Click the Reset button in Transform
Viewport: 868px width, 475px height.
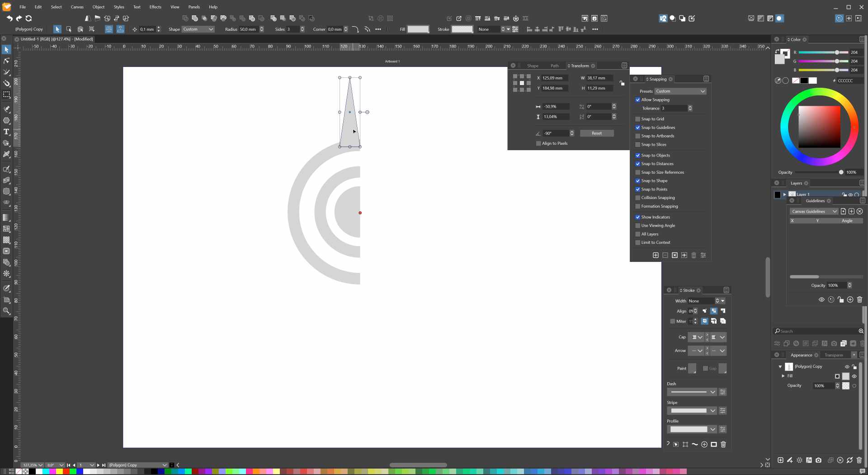coord(596,133)
